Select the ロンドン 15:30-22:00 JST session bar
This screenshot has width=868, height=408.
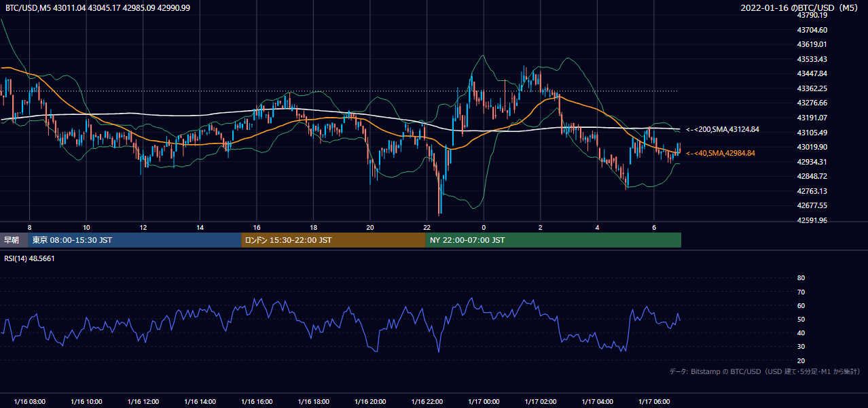pos(333,240)
